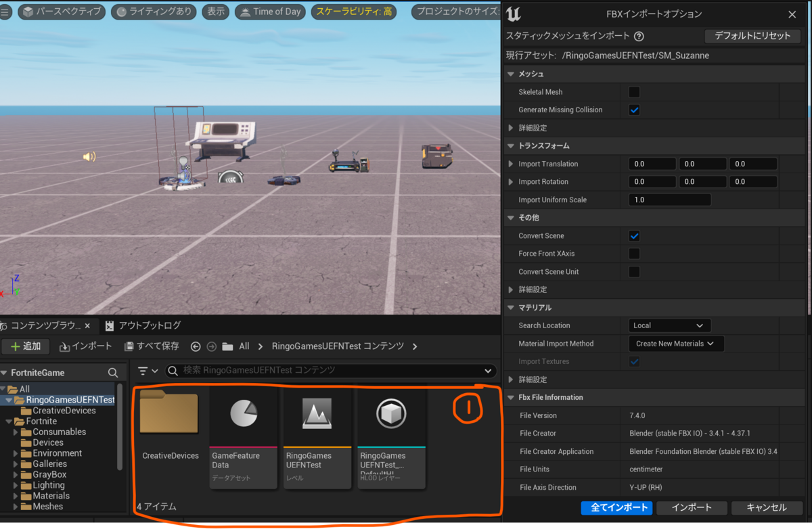Image resolution: width=812 pixels, height=529 pixels.
Task: Click the キャンセル button
Action: pos(767,507)
